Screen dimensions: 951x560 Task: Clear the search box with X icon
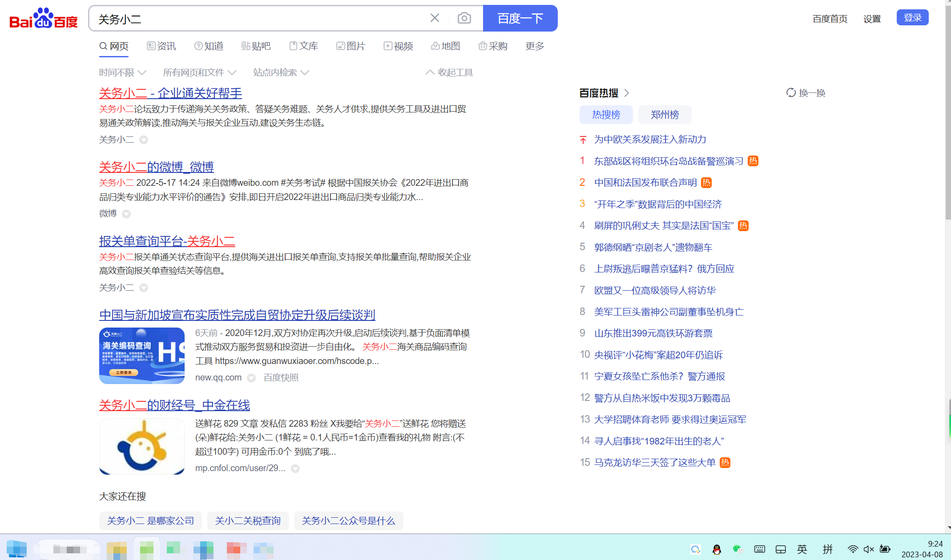click(435, 18)
